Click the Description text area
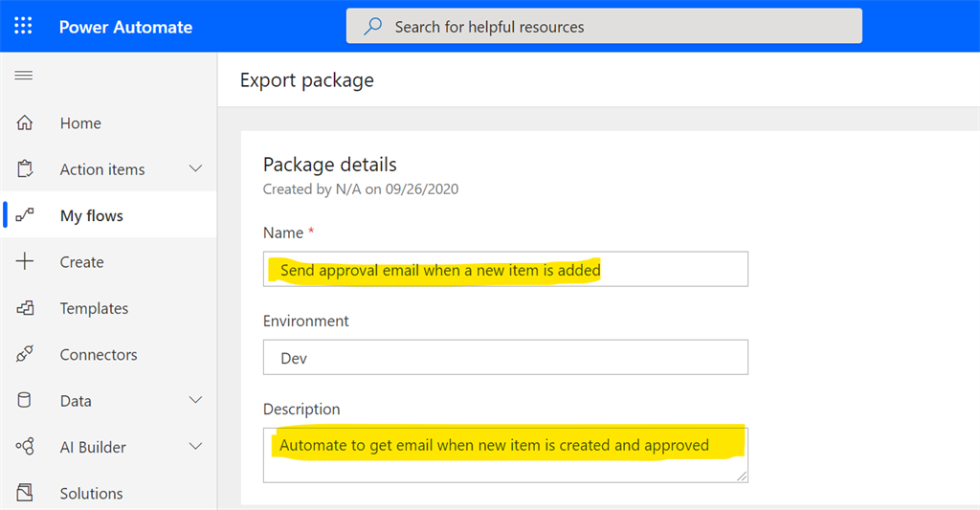Screen dimensions: 980x510 pos(505,455)
